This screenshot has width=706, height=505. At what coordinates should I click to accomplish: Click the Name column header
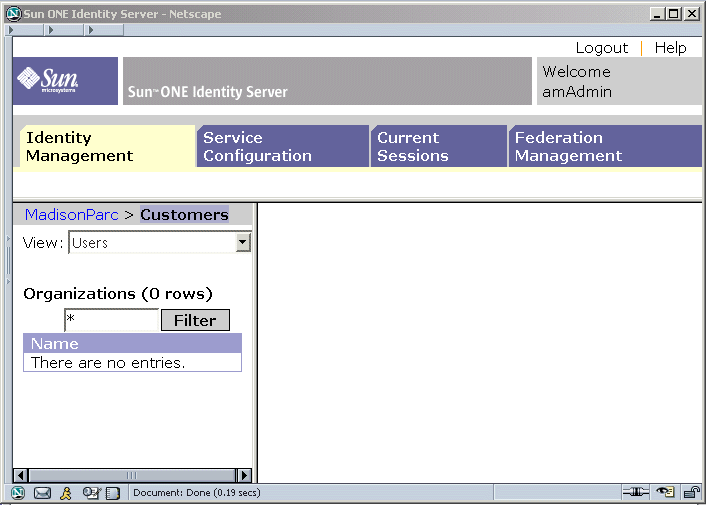(132, 343)
